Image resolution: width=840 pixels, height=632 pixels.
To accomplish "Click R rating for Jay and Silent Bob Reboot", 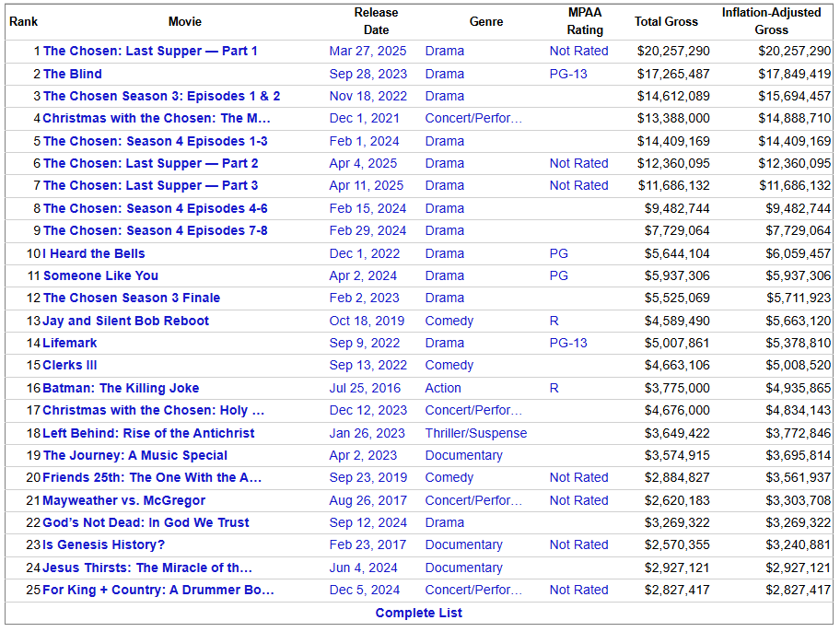I will click(554, 322).
